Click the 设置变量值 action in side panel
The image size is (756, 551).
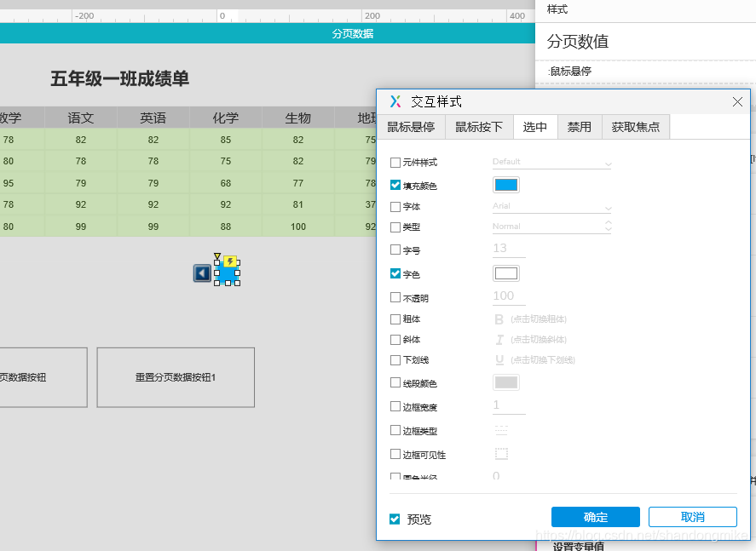(x=578, y=546)
